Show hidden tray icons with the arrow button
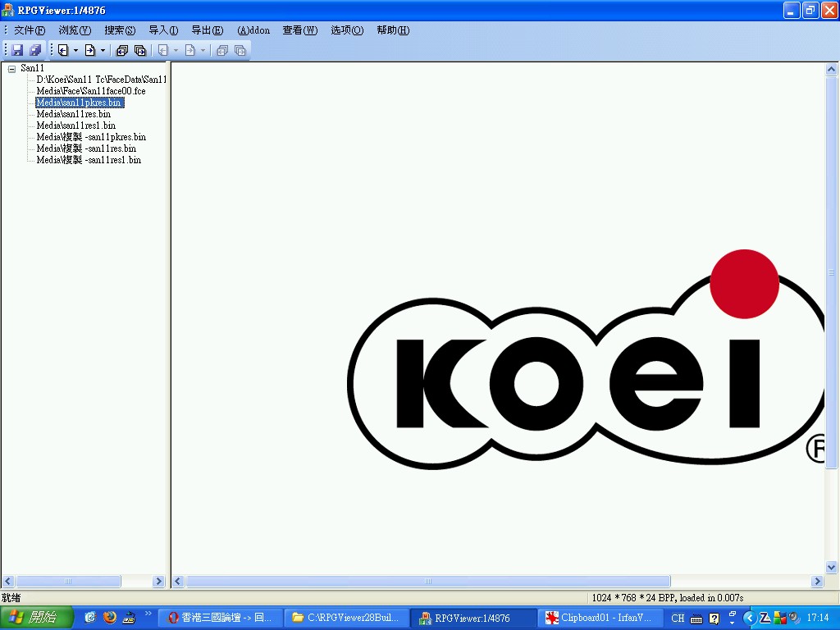Viewport: 840px width, 630px height. (x=750, y=619)
